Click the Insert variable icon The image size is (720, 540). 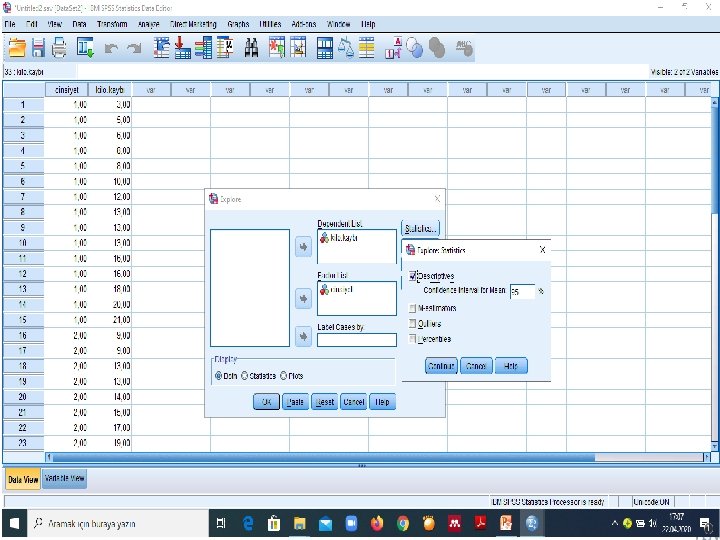click(298, 48)
